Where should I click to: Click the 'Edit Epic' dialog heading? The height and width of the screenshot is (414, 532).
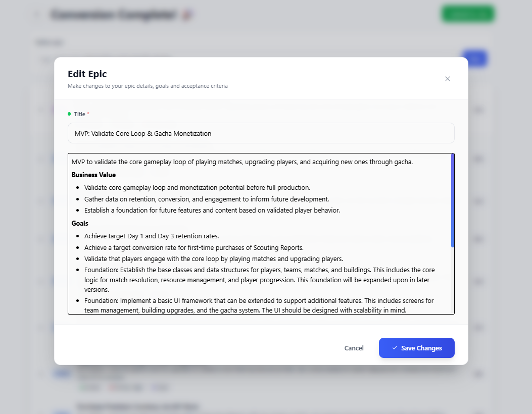tap(87, 74)
